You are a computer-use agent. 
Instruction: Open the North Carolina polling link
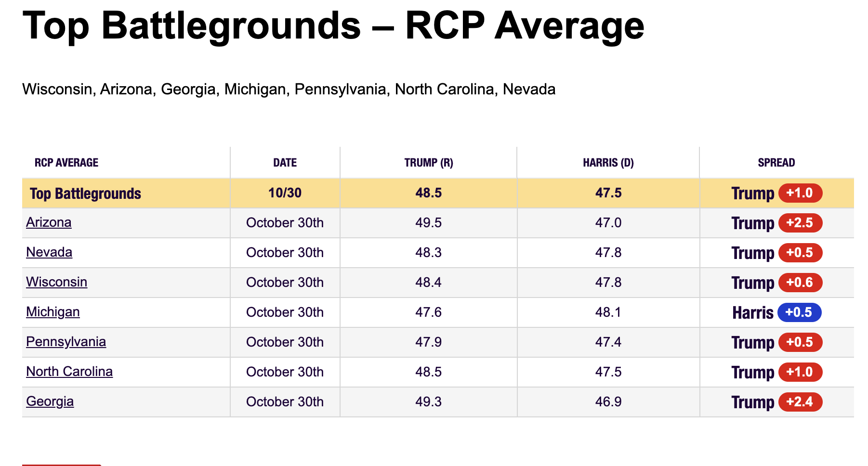tap(69, 372)
